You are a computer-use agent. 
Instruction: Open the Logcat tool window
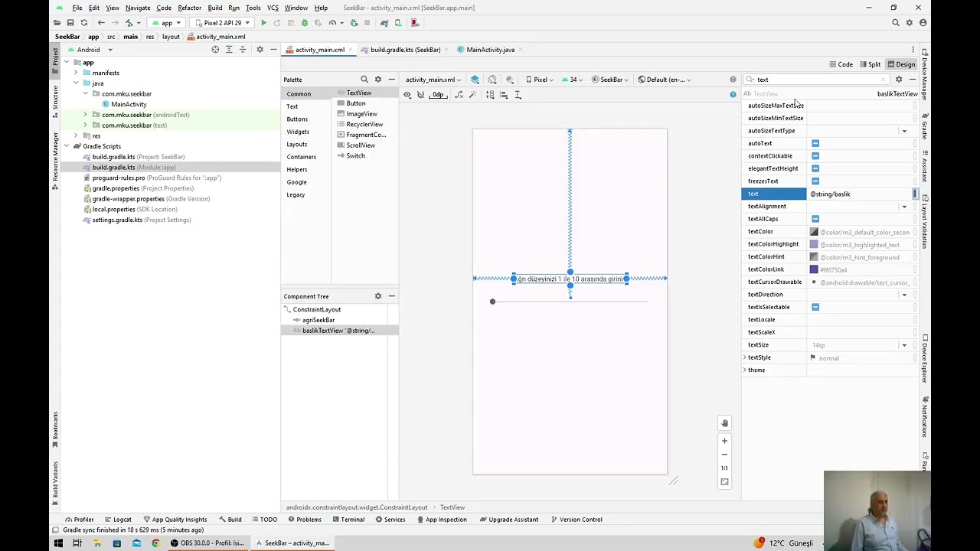point(117,520)
